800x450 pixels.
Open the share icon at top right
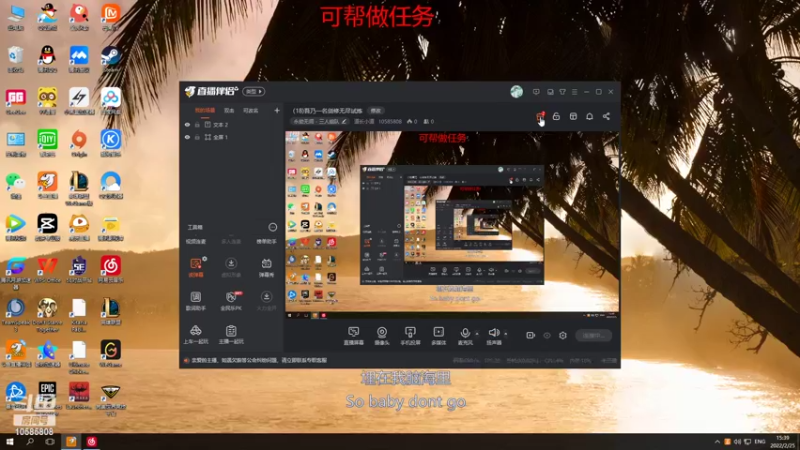[606, 116]
